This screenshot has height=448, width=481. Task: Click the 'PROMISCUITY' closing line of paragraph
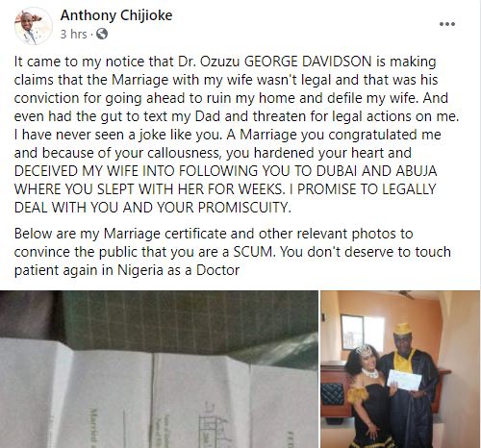[153, 208]
